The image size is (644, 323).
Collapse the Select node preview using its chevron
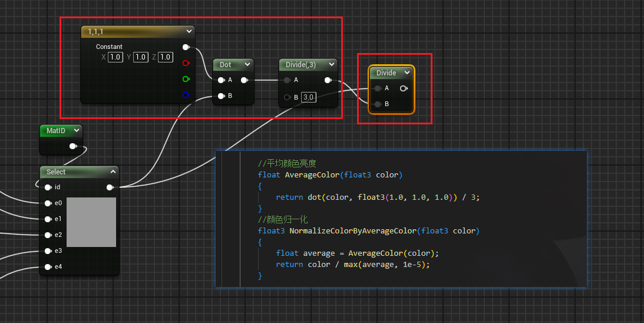tap(113, 172)
